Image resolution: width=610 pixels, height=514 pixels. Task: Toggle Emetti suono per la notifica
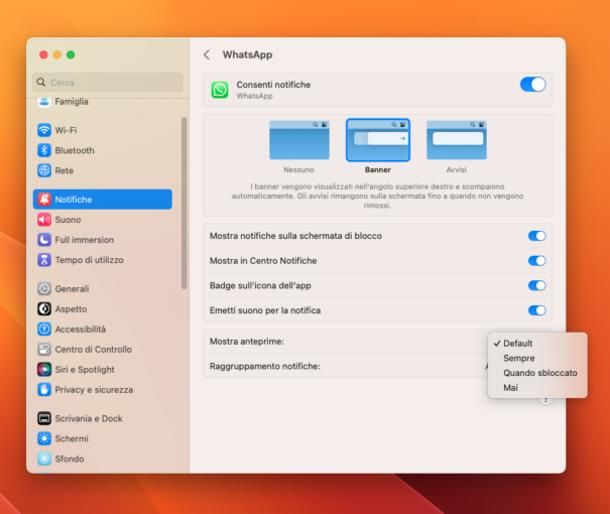(x=537, y=311)
